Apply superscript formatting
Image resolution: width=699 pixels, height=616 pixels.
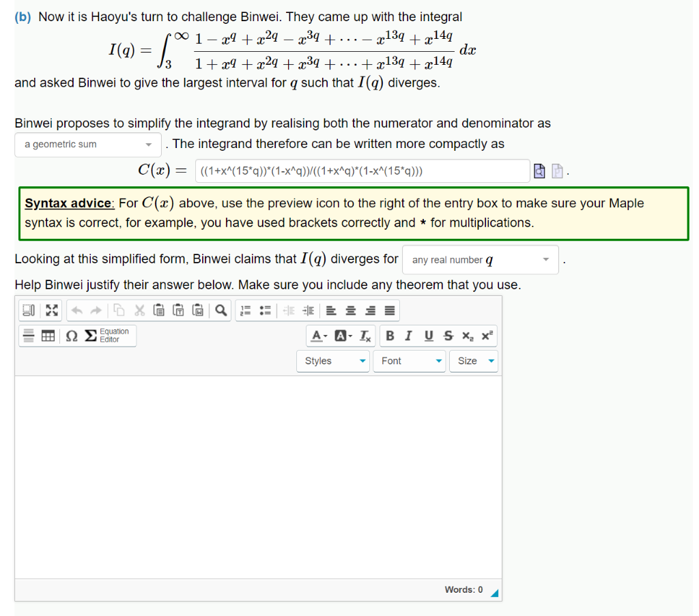tap(486, 336)
